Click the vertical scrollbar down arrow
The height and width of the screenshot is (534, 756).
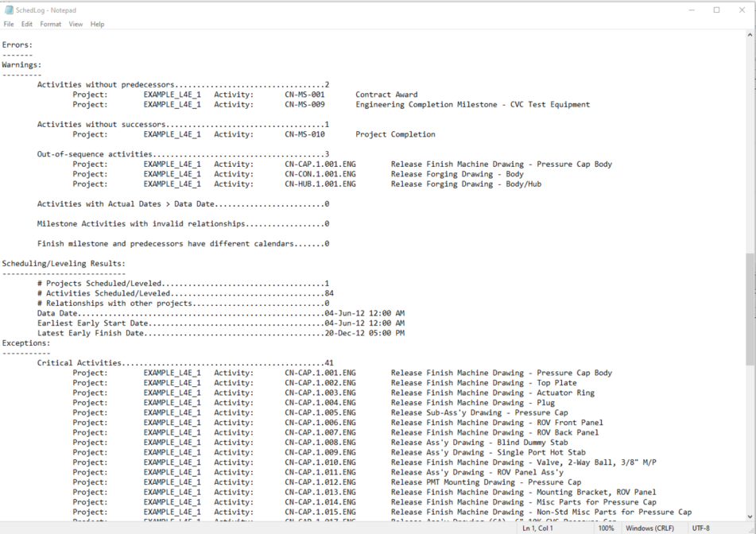pyautogui.click(x=750, y=517)
